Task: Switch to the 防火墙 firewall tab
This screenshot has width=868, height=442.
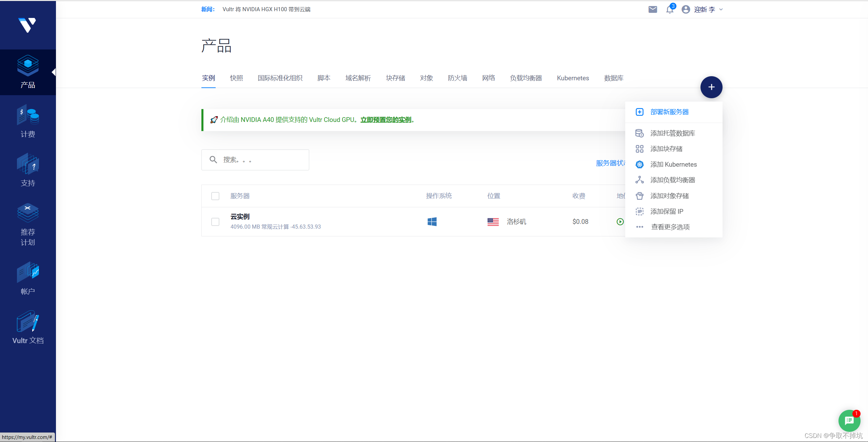Action: 457,78
